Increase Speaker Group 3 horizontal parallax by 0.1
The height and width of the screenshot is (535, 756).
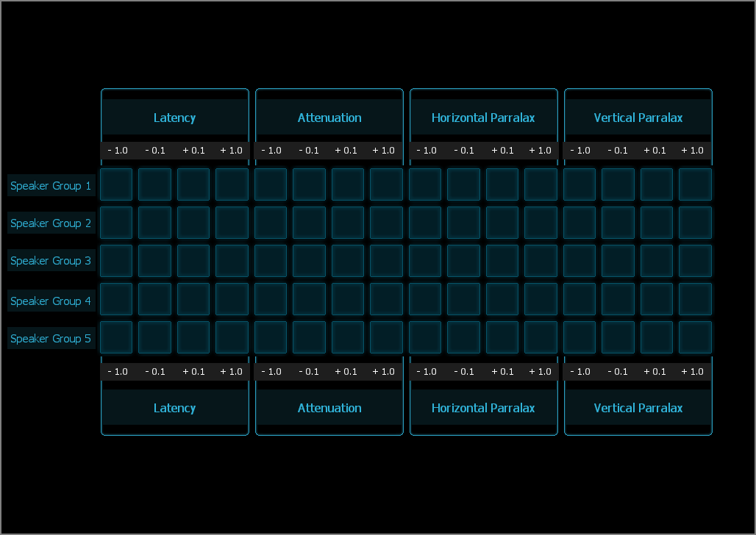pyautogui.click(x=502, y=261)
